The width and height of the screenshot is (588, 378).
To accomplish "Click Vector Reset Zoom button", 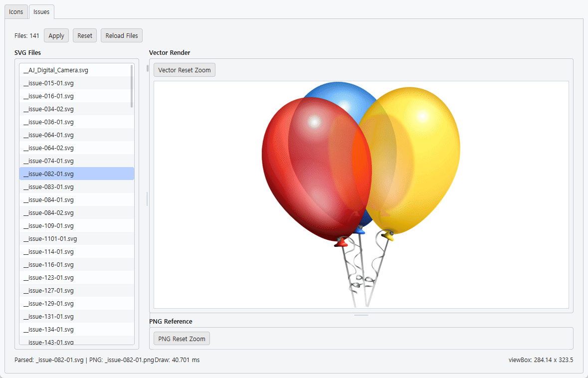I will pyautogui.click(x=185, y=70).
